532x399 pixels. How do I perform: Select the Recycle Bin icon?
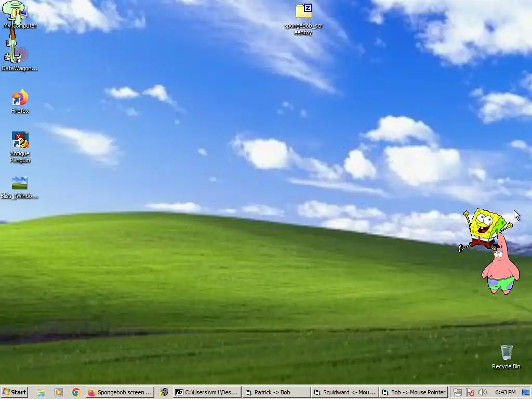(x=506, y=357)
